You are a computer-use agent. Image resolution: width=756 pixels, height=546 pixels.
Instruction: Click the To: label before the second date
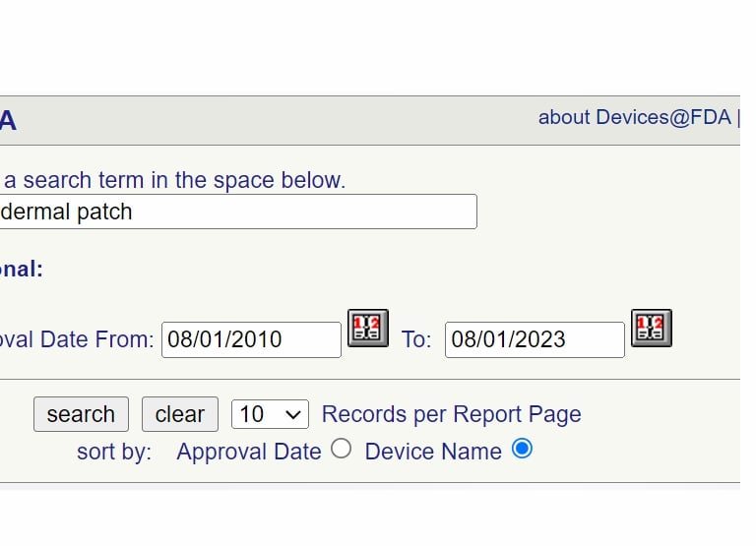(416, 339)
